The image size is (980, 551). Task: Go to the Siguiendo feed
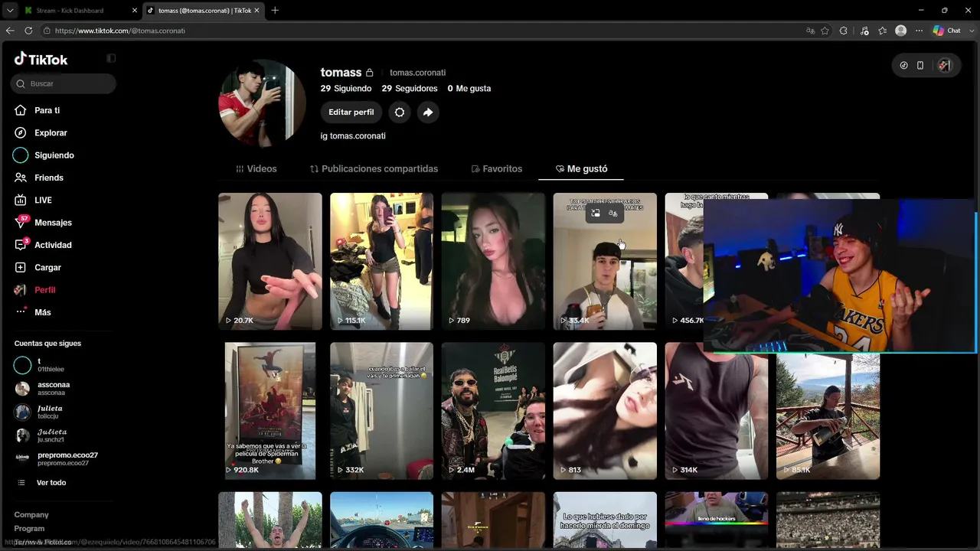(54, 155)
